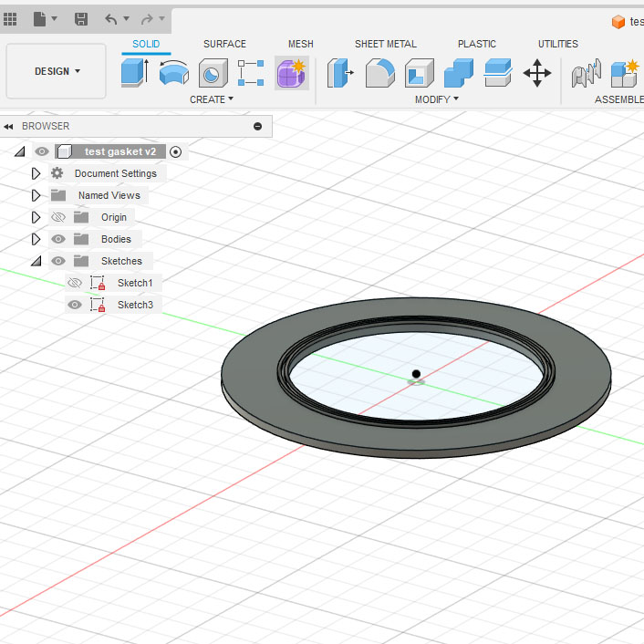Image resolution: width=644 pixels, height=644 pixels.
Task: Select the Create Sketch tool
Action: coord(251,73)
